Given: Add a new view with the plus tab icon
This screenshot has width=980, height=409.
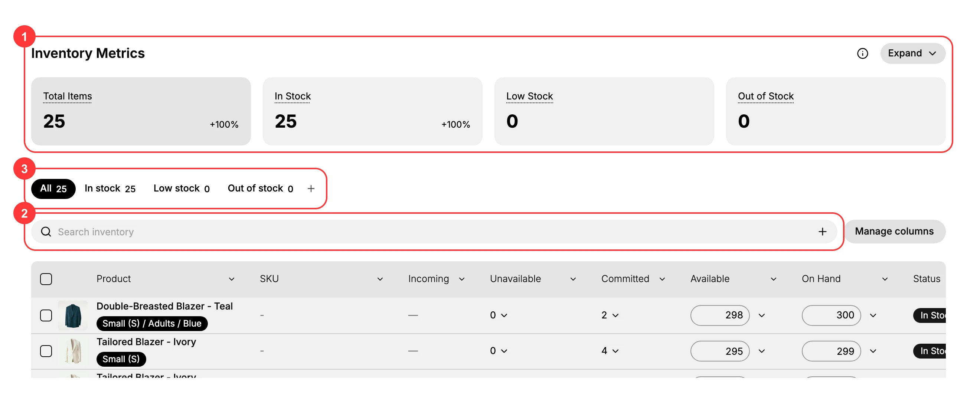Looking at the screenshot, I should point(311,188).
